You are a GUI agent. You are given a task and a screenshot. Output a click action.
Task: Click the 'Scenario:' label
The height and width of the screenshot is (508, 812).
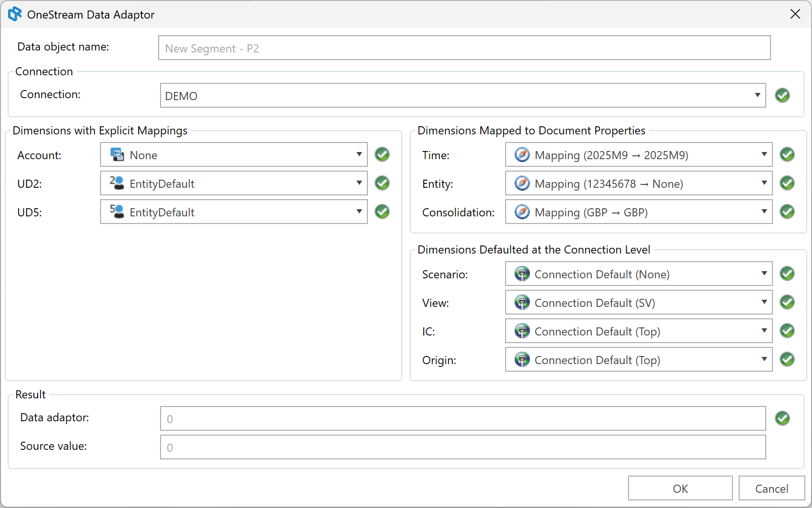445,274
